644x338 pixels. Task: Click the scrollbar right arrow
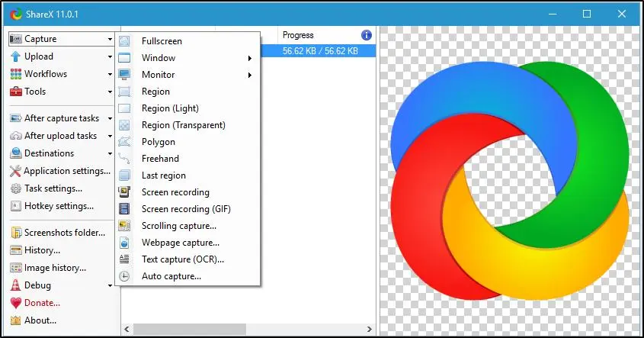click(369, 329)
